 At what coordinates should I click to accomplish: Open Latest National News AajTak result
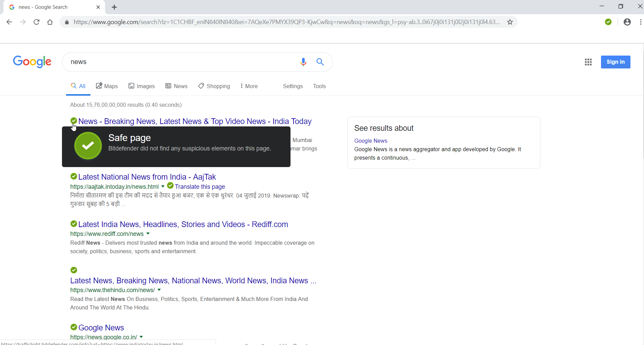147,177
